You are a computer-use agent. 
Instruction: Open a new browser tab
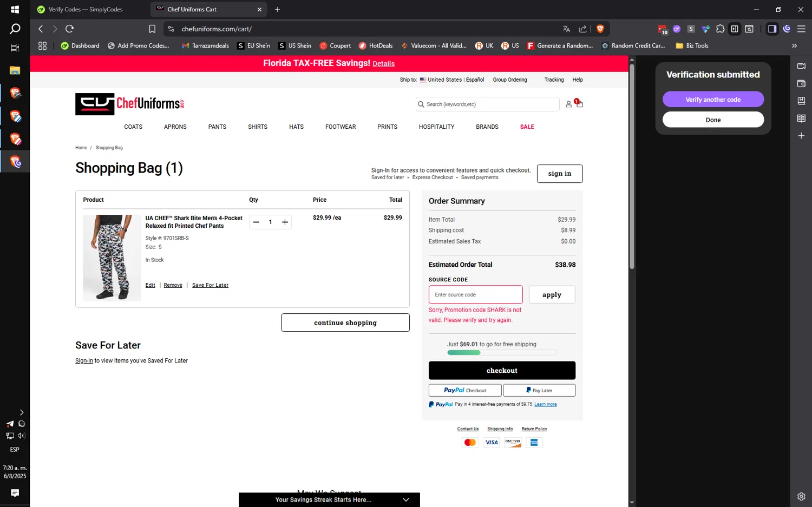pyautogui.click(x=277, y=9)
